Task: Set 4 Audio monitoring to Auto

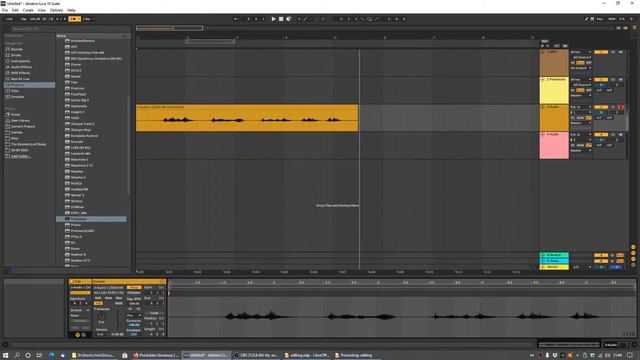Action: 580,145
